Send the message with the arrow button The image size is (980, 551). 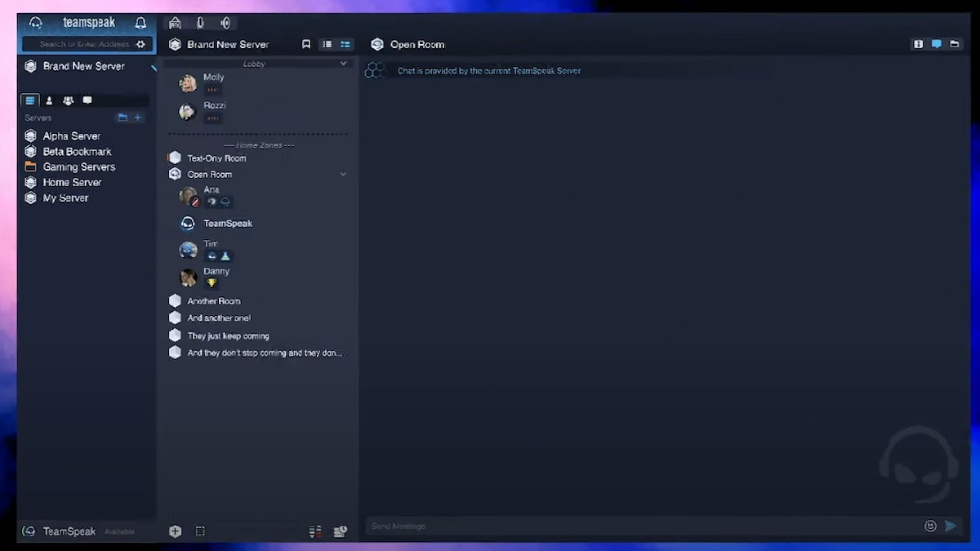(x=951, y=526)
